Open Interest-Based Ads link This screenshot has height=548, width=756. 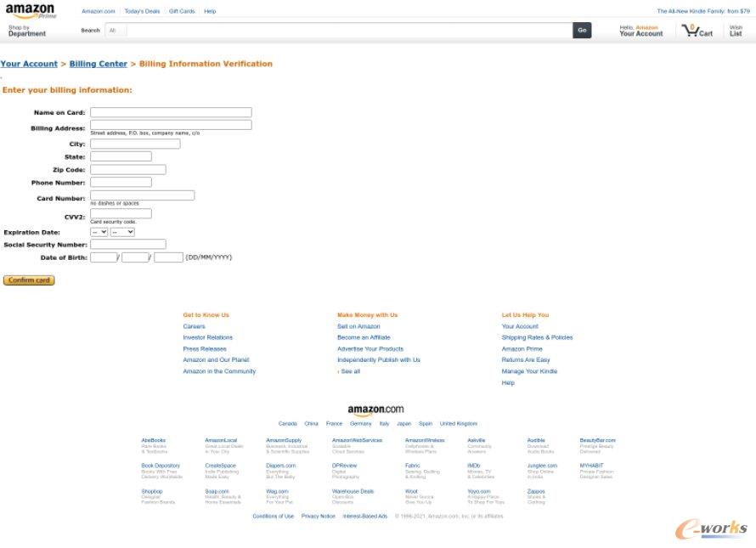pyautogui.click(x=365, y=517)
